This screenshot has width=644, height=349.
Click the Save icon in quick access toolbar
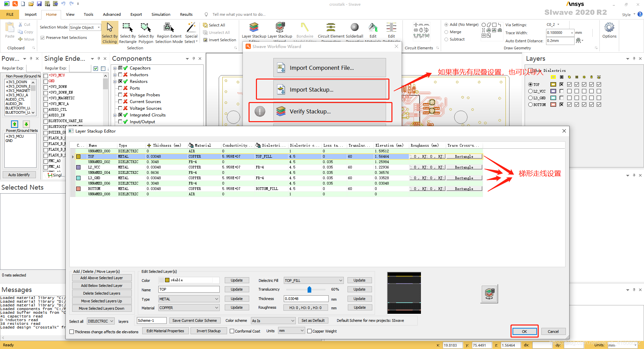(39, 4)
